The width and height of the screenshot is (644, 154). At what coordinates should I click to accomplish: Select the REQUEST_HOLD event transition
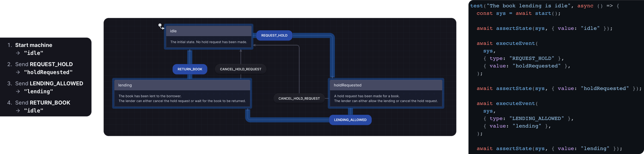tap(274, 35)
